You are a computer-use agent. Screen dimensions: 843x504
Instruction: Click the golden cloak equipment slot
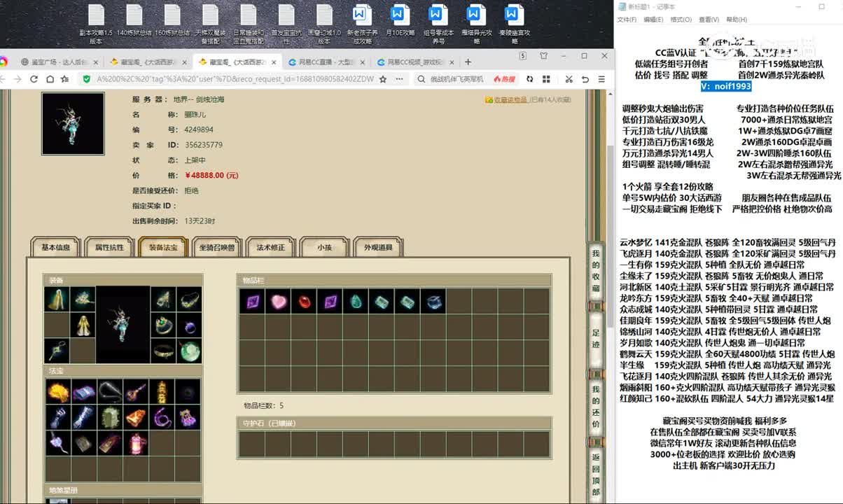pyautogui.click(x=57, y=300)
